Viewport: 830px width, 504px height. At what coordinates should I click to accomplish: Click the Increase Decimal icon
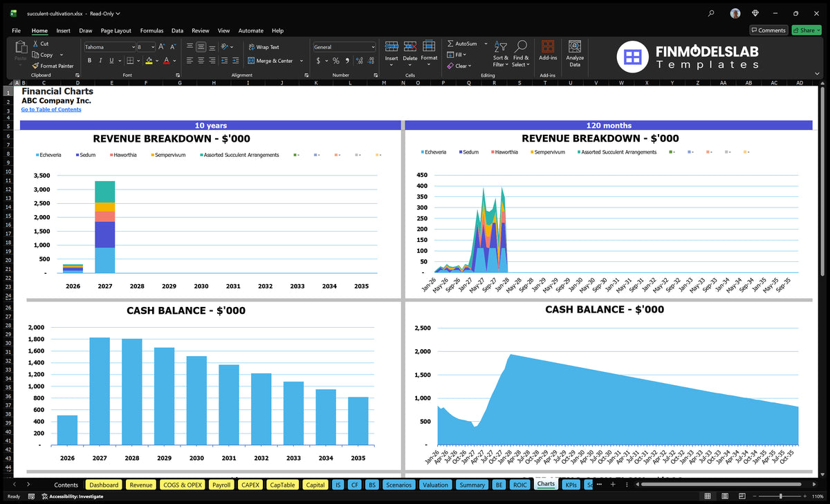coord(359,61)
